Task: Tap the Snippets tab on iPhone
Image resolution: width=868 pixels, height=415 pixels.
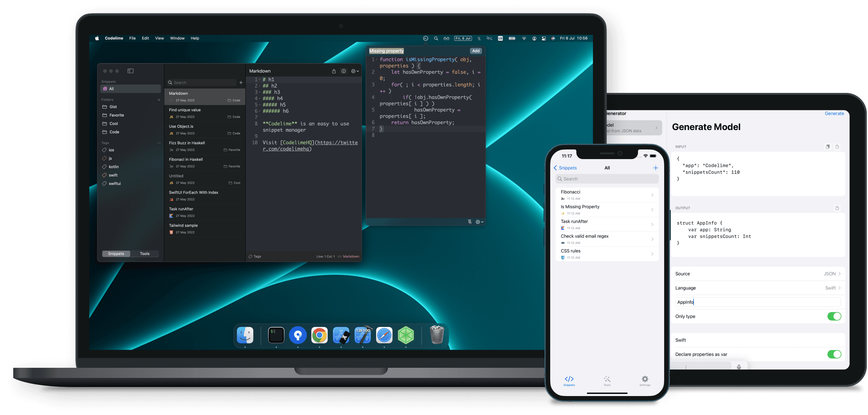Action: click(x=569, y=381)
